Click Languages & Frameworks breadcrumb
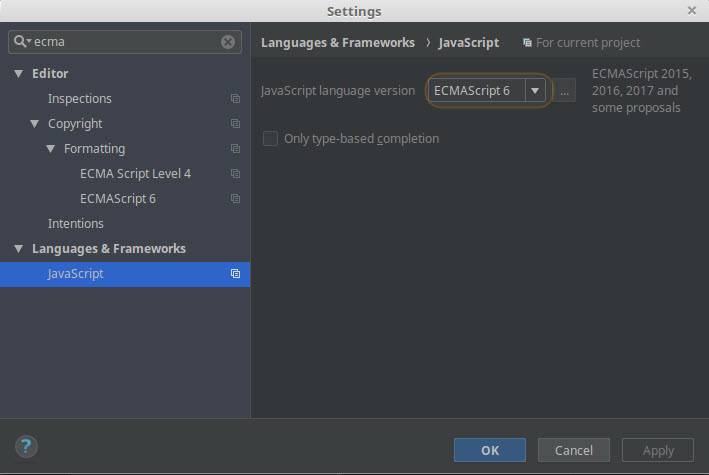Screen dimensions: 709x475 pyautogui.click(x=337, y=43)
